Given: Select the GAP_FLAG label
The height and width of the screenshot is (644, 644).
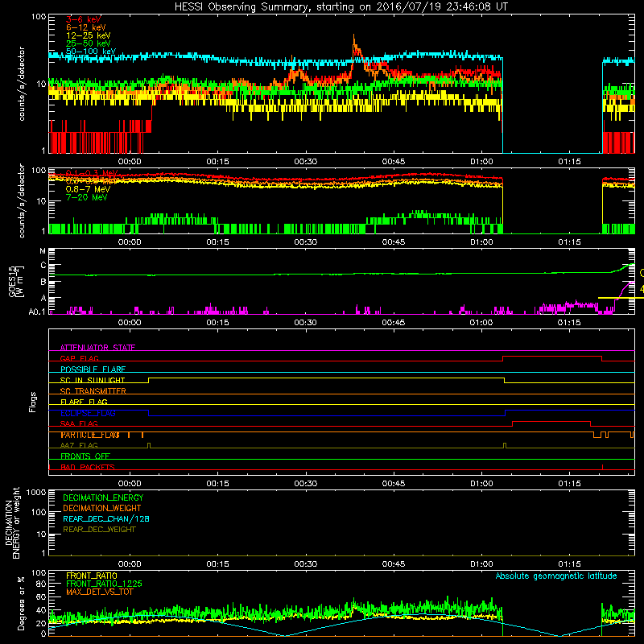Looking at the screenshot, I should tap(79, 358).
